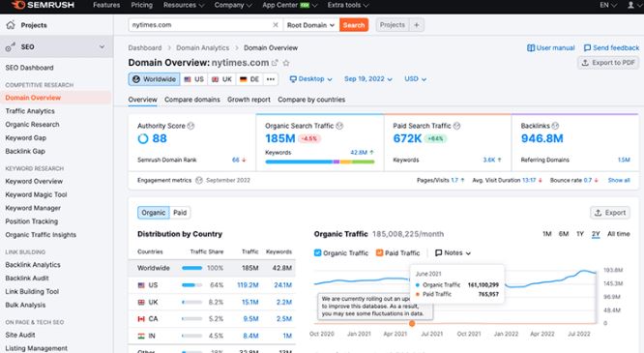Image resolution: width=644 pixels, height=353 pixels.
Task: Click Engagement metrics info icon
Action: [199, 180]
